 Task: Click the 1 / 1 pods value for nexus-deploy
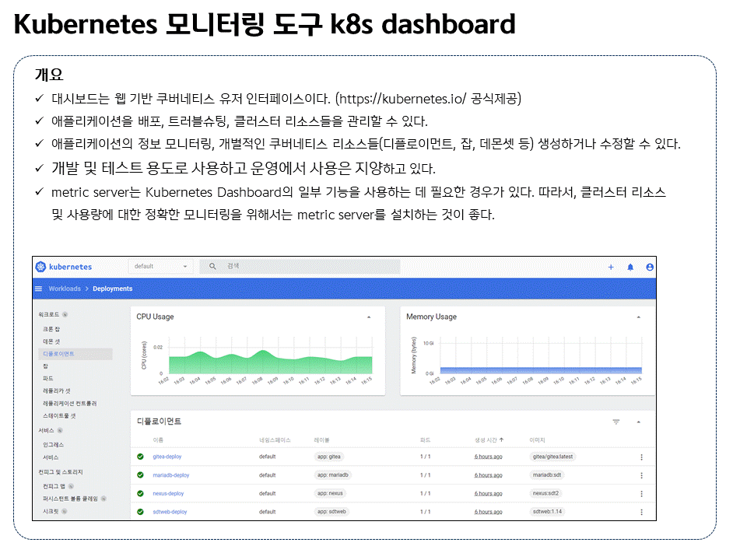(426, 493)
